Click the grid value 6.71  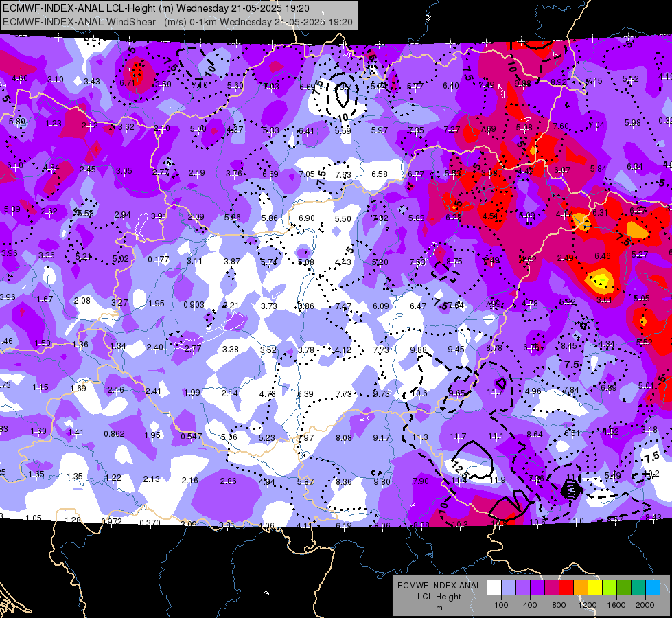[128, 83]
